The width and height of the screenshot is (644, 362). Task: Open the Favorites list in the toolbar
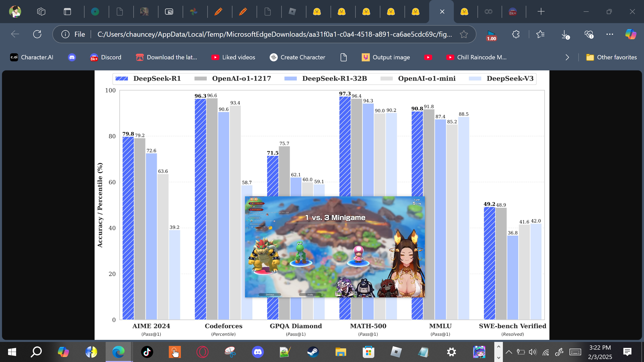[x=540, y=34]
